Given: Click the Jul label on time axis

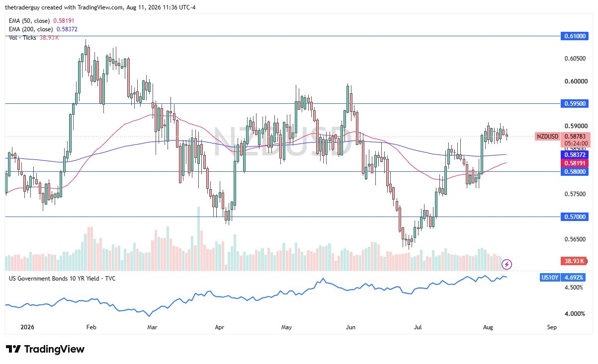Looking at the screenshot, I should [418, 328].
